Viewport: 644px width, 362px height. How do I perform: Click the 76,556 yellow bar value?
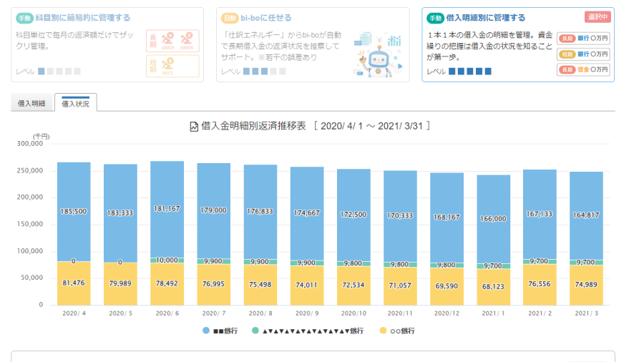tap(540, 284)
